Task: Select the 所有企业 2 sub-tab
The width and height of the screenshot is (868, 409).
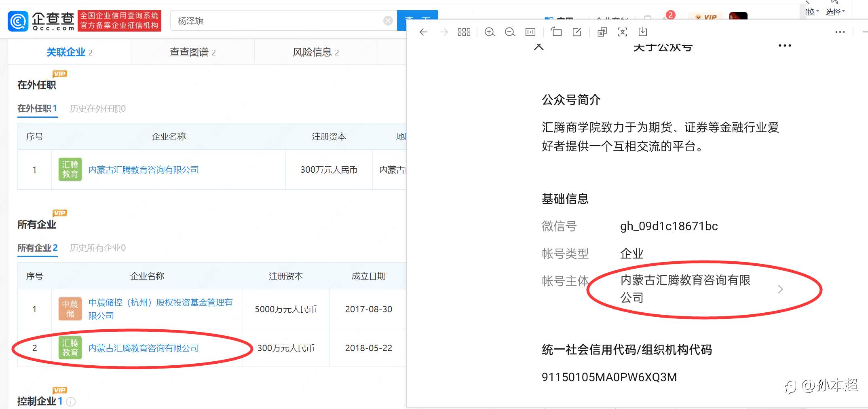Action: click(37, 248)
